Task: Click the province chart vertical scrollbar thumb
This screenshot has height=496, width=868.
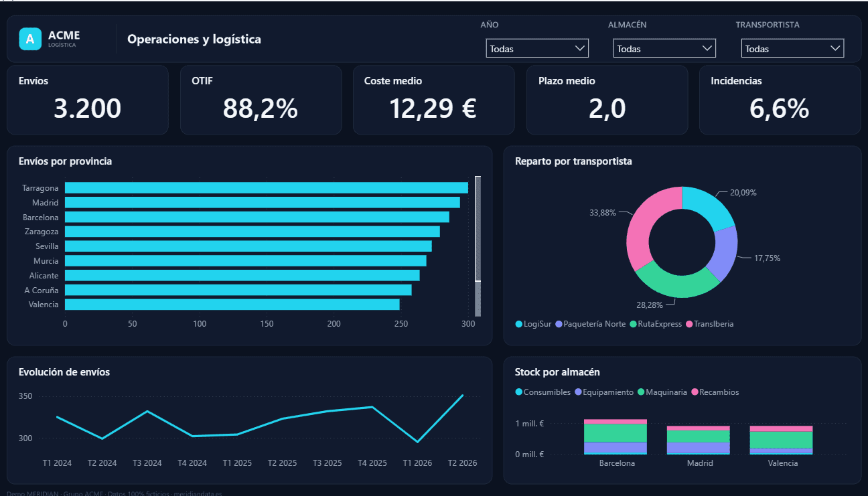Action: coord(478,228)
